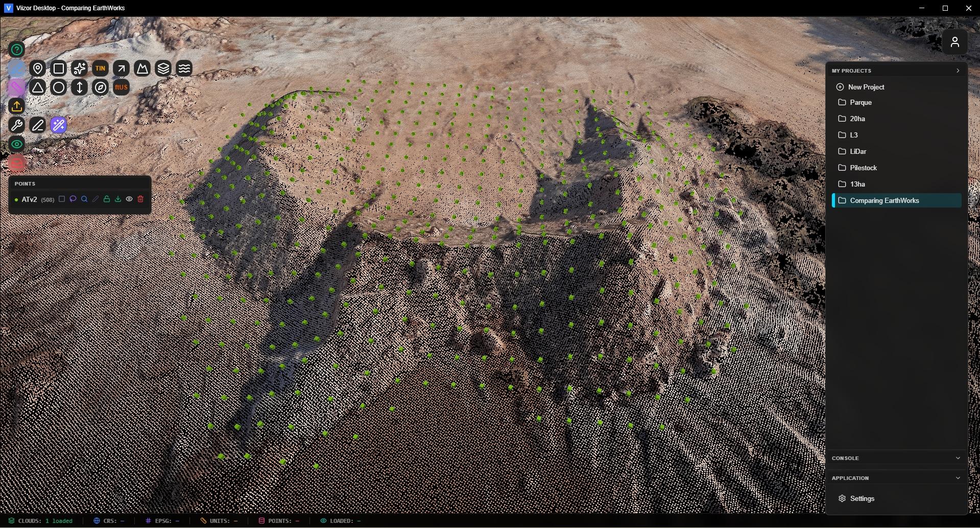Select the location pin marker tool
The height and width of the screenshot is (528, 980).
point(37,68)
